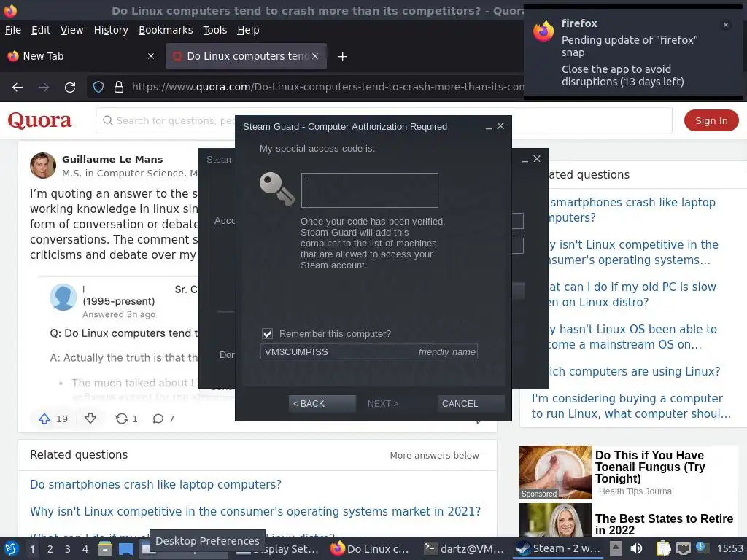Click the BACK button in Steam Guard
Screen dimensions: 747x560
322,404
